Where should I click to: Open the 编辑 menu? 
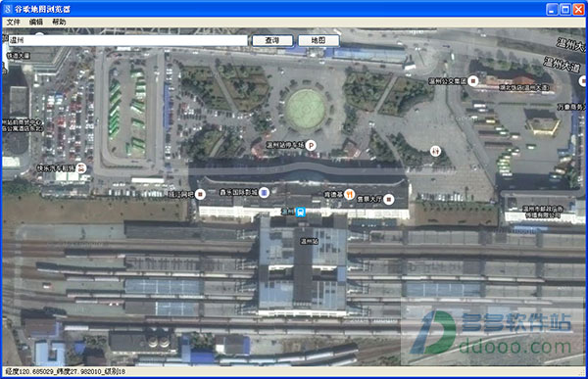point(36,23)
